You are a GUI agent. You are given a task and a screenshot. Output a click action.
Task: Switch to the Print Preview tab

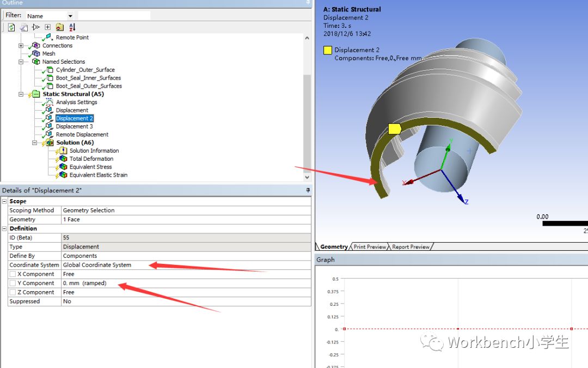point(370,247)
